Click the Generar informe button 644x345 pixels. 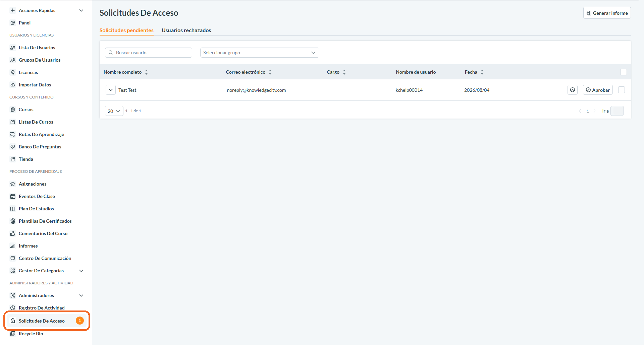[607, 13]
